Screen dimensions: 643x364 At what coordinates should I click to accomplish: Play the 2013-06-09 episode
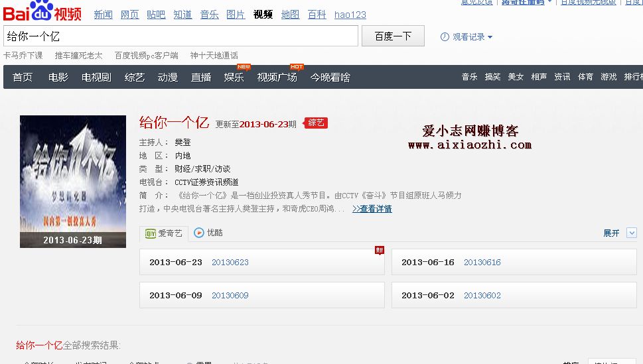262,295
